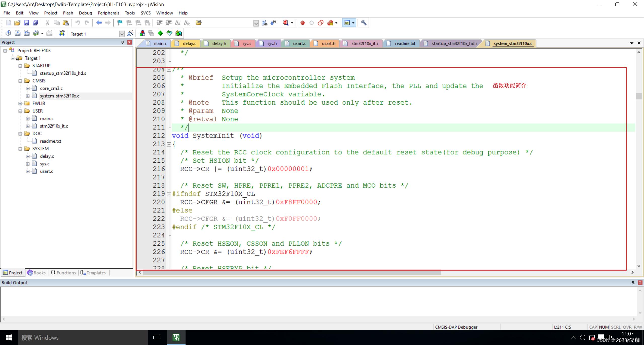Screen dimensions: 644x345
Task: Switch to the Books panel tab
Action: pos(37,273)
